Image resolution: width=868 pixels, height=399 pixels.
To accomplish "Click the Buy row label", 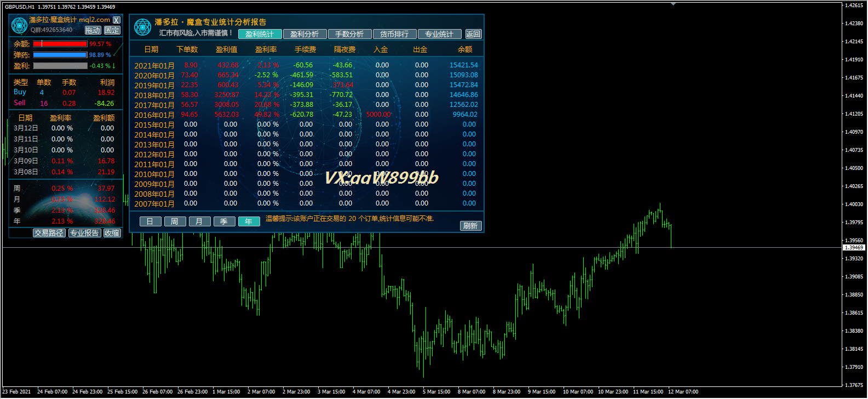I will [20, 92].
